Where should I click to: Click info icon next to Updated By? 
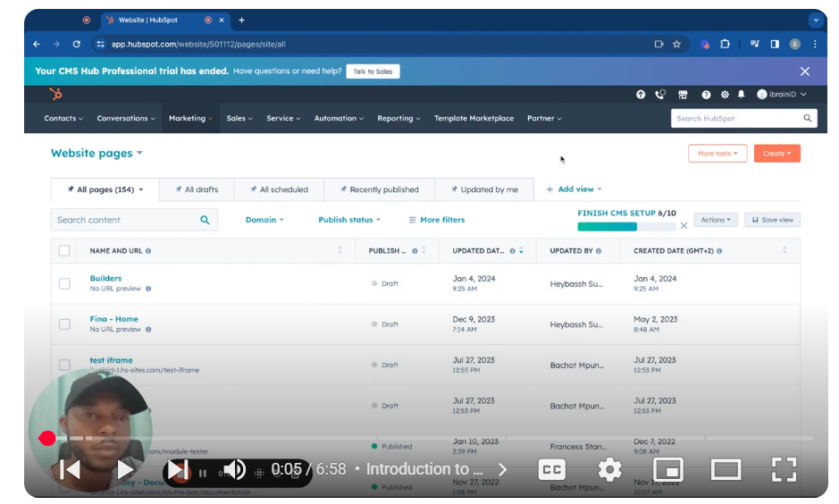[599, 251]
